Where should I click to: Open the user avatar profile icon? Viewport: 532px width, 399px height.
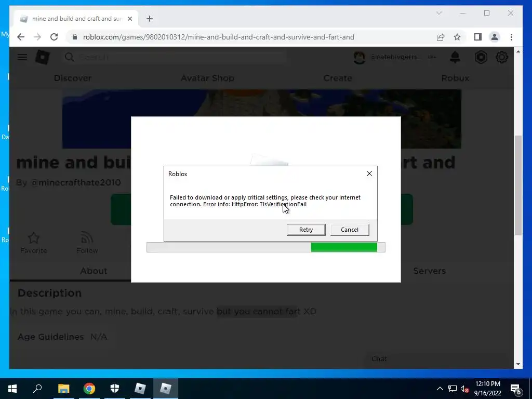[359, 57]
